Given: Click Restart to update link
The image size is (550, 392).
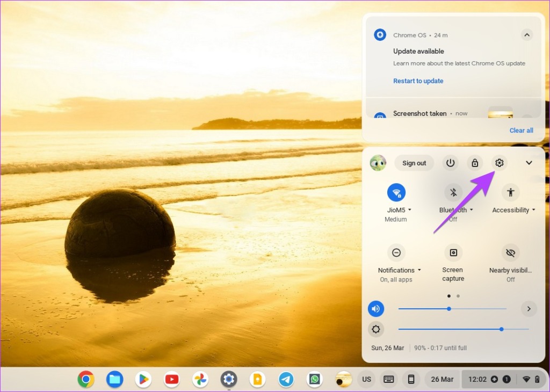Looking at the screenshot, I should coord(418,81).
